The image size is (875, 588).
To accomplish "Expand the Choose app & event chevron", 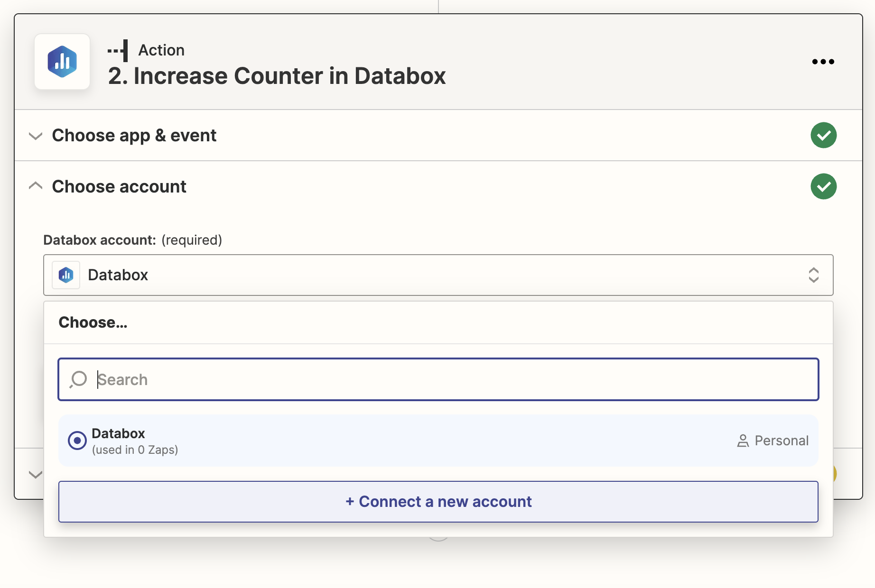I will coord(36,136).
